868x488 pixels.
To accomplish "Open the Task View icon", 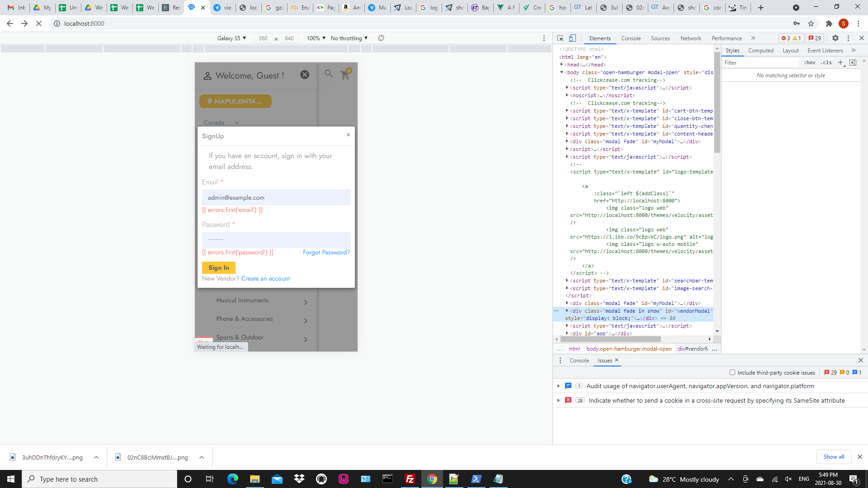I will click(x=209, y=479).
